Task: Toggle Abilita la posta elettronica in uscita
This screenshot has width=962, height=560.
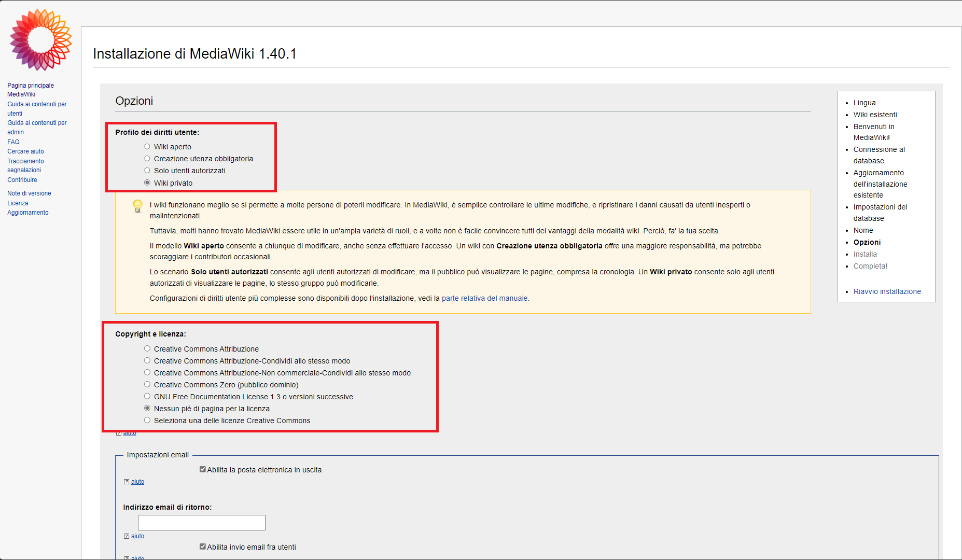Action: click(x=203, y=469)
